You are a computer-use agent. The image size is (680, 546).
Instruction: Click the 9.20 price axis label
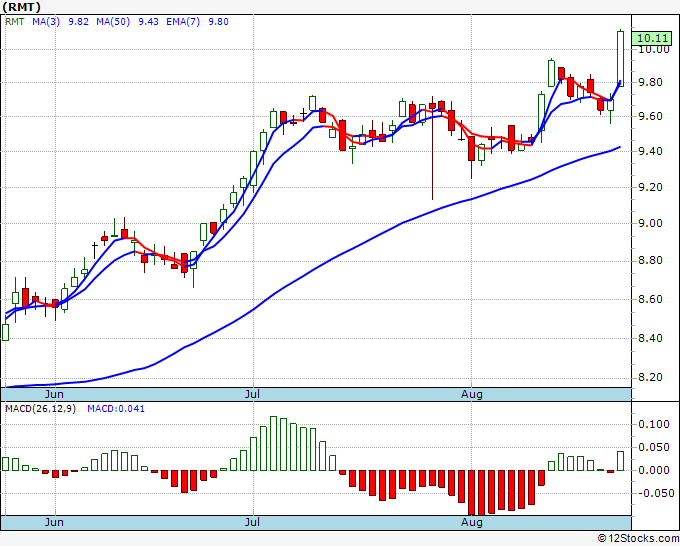(x=651, y=187)
